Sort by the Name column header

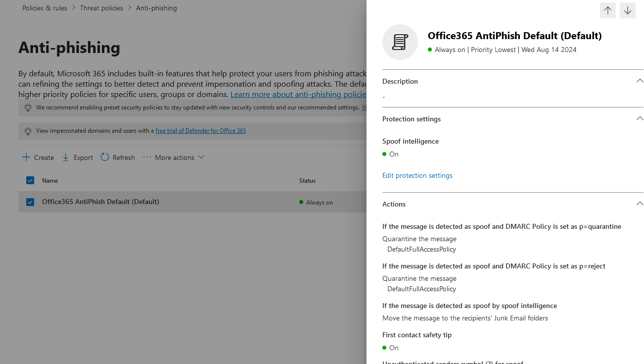pos(50,181)
